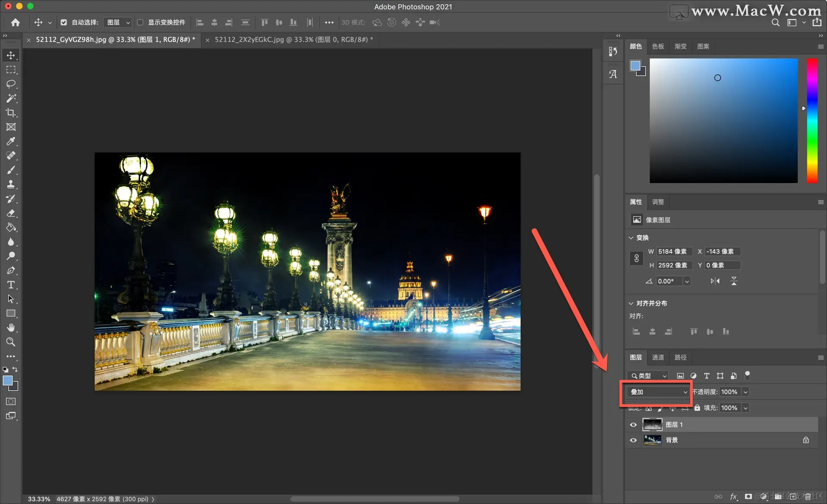Open the 调整 panel tab
Viewport: 827px width, 504px height.
pos(658,202)
